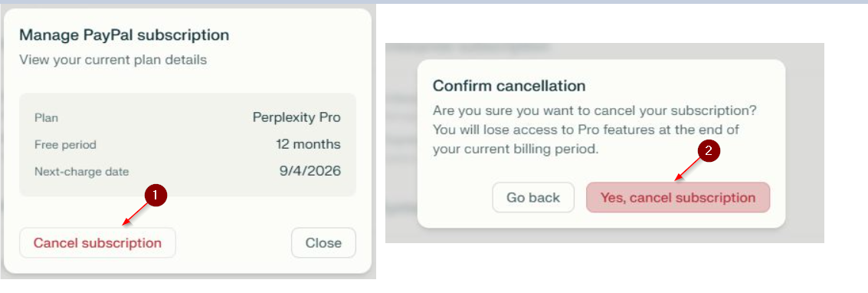Screen dimensions: 868x293
Task: Select the 9/4/2026 charge date
Action: point(310,171)
